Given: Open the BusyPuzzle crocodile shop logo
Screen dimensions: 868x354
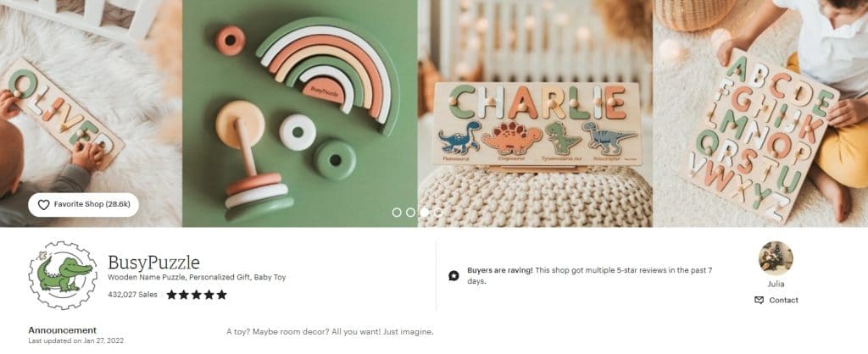Looking at the screenshot, I should [63, 275].
